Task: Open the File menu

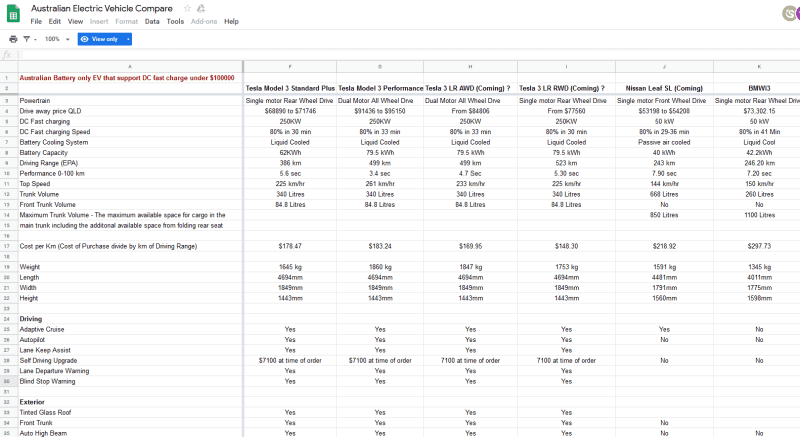Action: pos(36,21)
